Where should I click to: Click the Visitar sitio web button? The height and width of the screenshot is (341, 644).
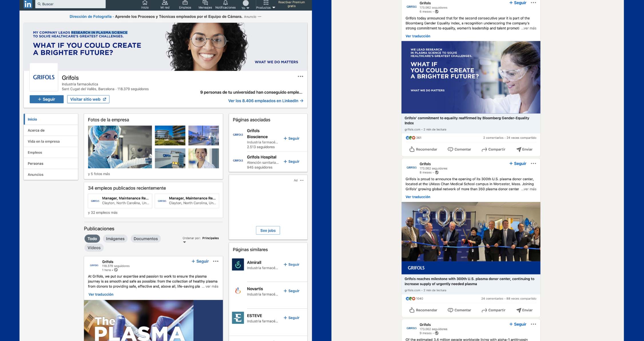(88, 99)
